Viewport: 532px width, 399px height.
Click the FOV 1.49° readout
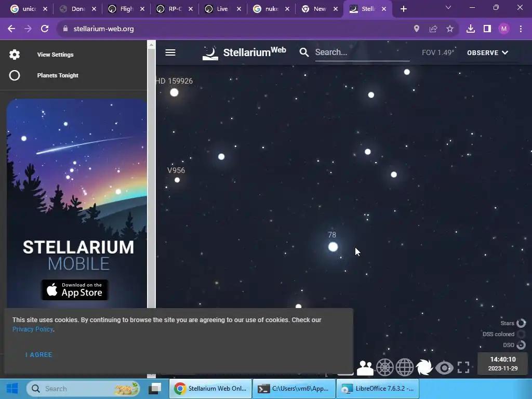pyautogui.click(x=437, y=52)
